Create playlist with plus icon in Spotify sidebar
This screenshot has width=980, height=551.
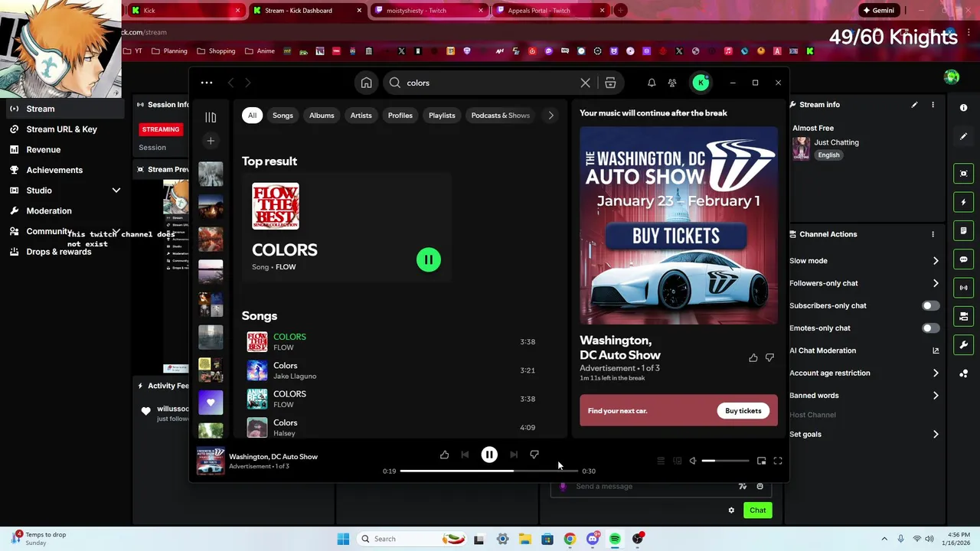pyautogui.click(x=211, y=141)
